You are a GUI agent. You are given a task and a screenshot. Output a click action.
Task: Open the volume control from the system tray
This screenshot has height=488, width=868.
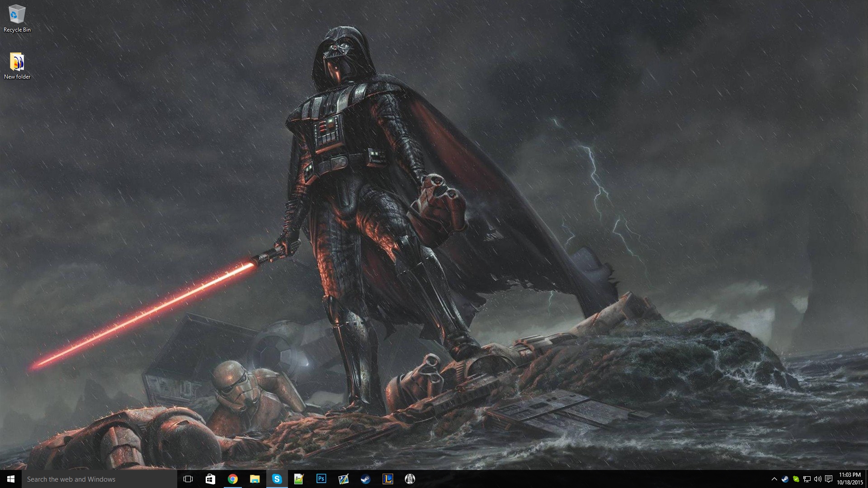point(819,479)
